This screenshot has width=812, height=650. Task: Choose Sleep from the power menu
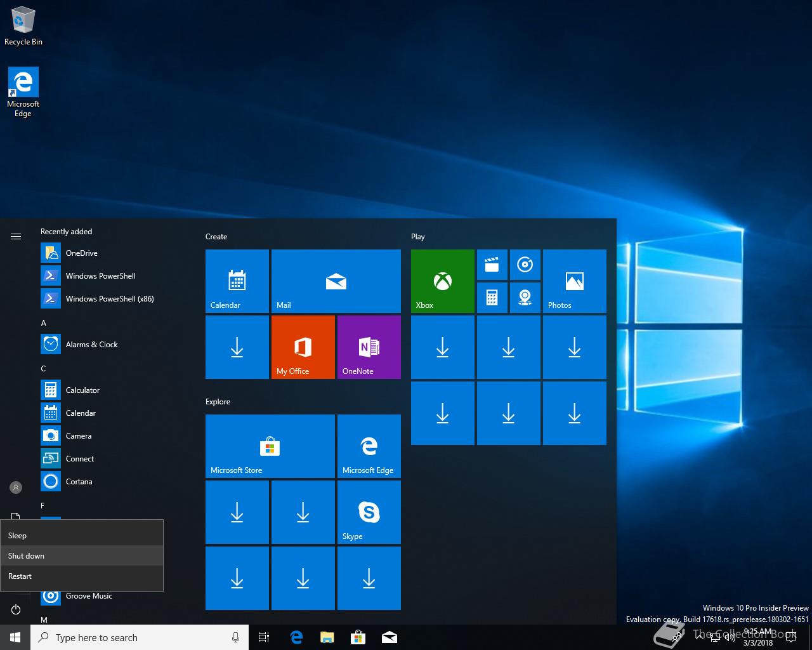[82, 536]
